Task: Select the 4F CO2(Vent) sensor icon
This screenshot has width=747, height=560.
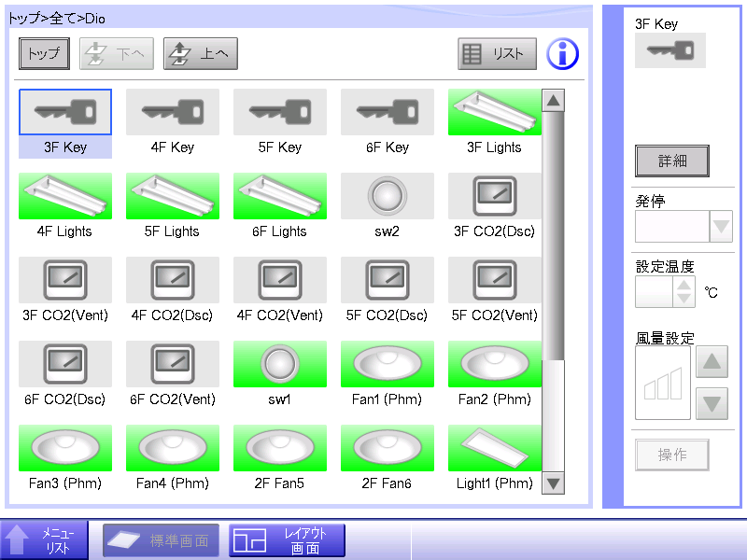Action: (280, 280)
